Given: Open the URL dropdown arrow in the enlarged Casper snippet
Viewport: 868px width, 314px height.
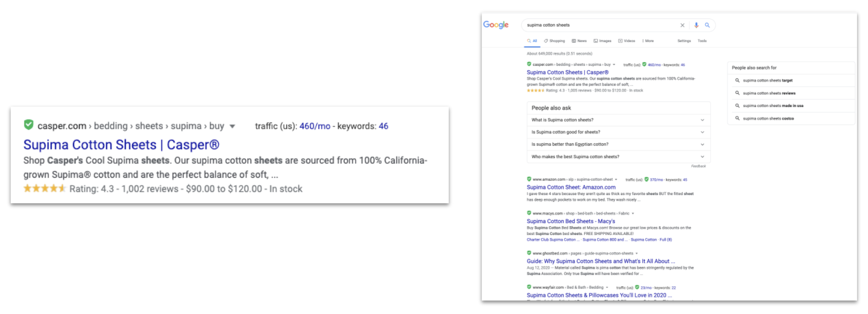Looking at the screenshot, I should click(x=233, y=126).
